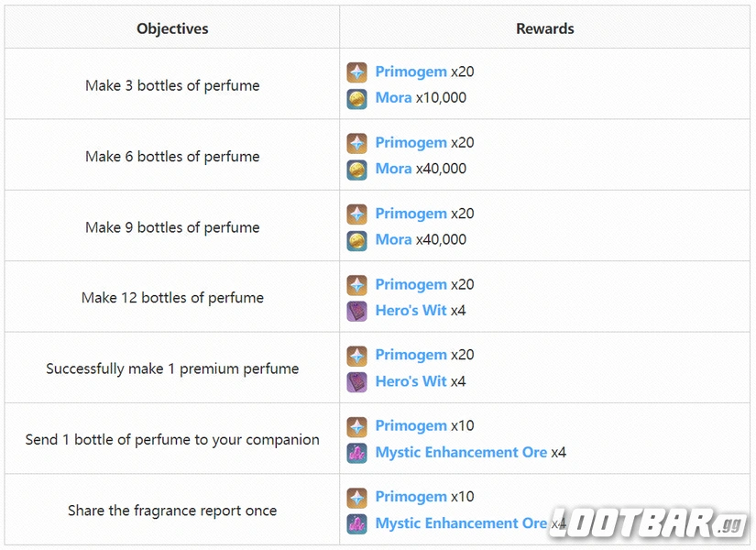This screenshot has width=756, height=550.
Task: Click Primogem icon in share report row
Action: (356, 497)
